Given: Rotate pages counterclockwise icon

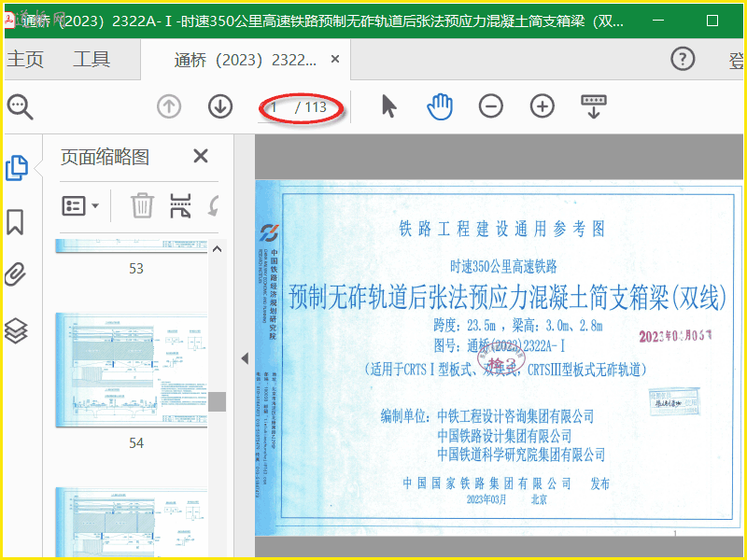Looking at the screenshot, I should [x=214, y=205].
